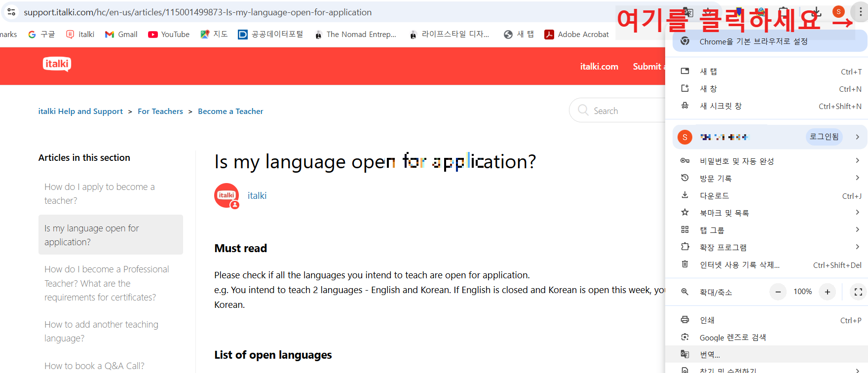Open the italki bookmark
868x373 pixels.
(x=80, y=34)
